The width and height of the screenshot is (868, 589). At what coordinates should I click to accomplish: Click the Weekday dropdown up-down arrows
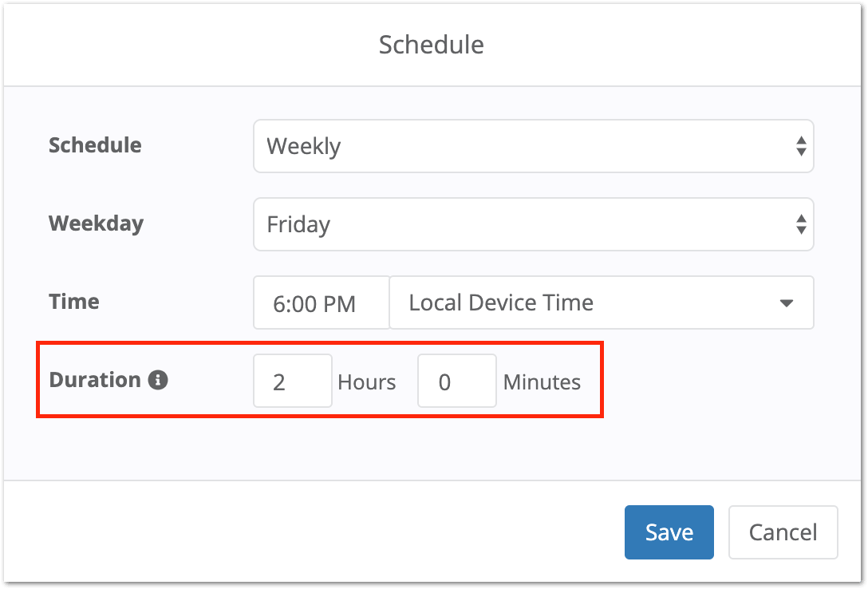[x=801, y=224]
